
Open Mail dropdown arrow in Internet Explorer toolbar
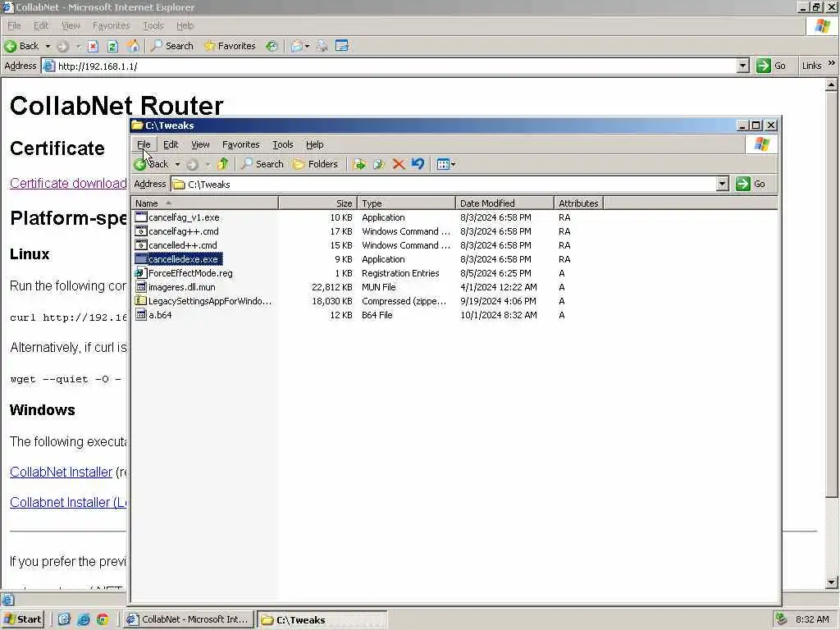pos(307,47)
